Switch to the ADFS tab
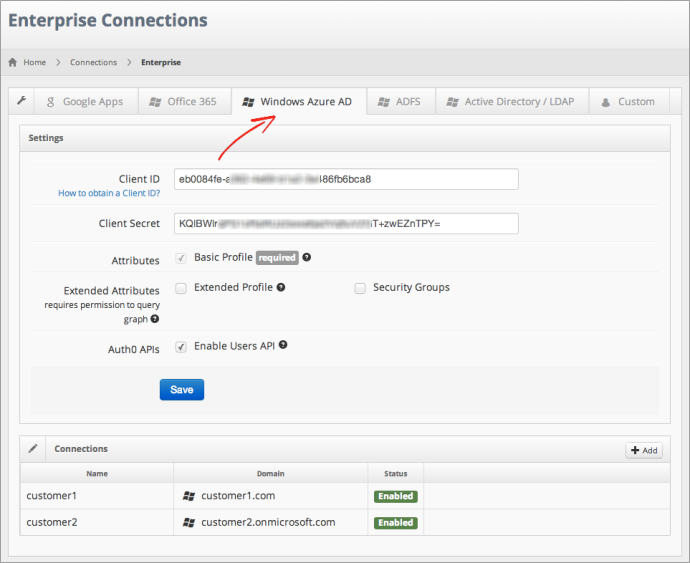 pos(401,102)
